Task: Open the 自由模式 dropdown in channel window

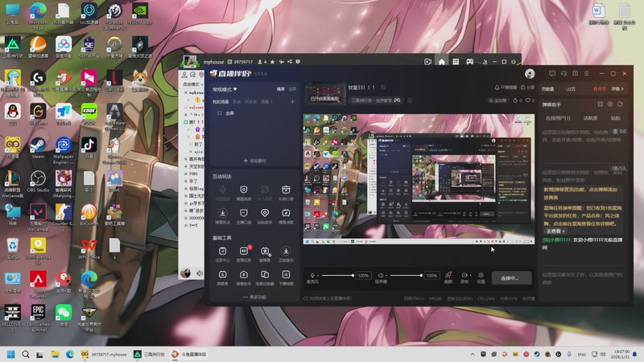Action: click(x=192, y=84)
